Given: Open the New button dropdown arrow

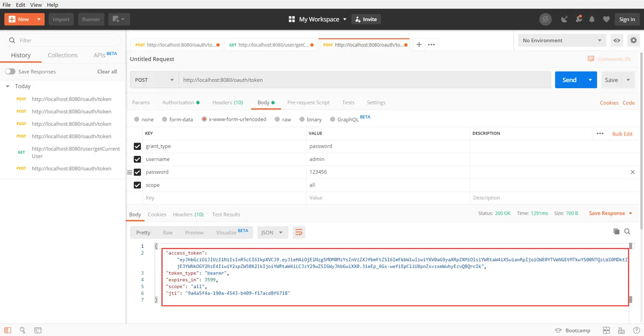Looking at the screenshot, I should [39, 19].
